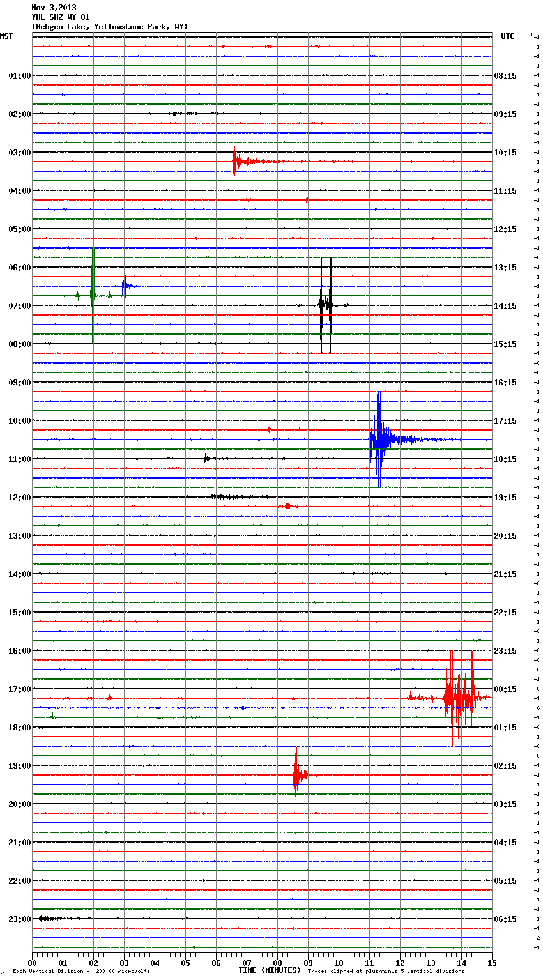Viewport: 543px width, 980px height.
Task: Click the '17:00' MST time label
Action: (x=19, y=689)
